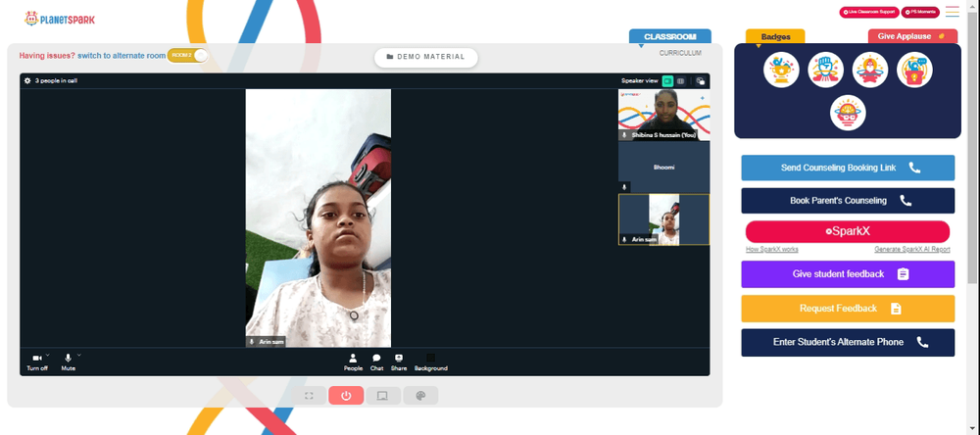Toggle the Room 2 alternate room switch
The width and height of the screenshot is (980, 435).
(x=187, y=56)
